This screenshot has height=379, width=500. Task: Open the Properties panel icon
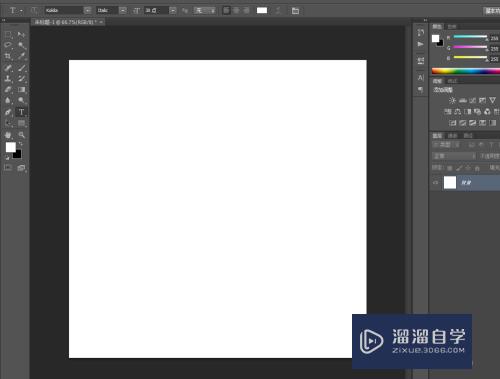421,60
